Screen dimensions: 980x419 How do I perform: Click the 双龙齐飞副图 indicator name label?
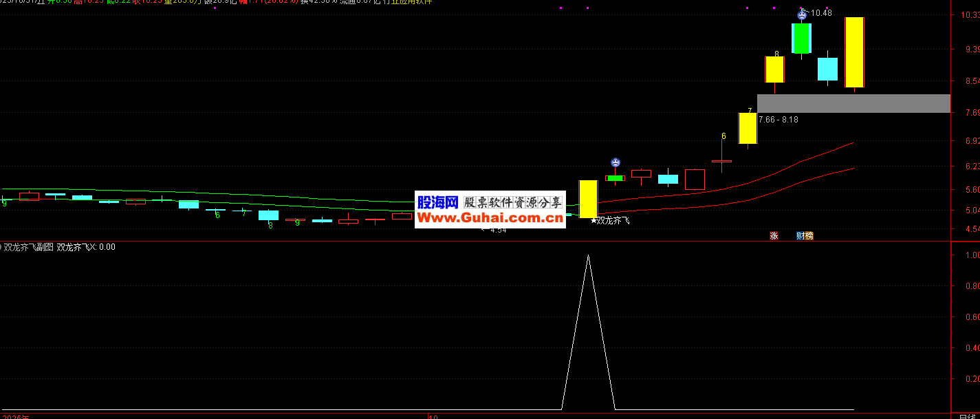pyautogui.click(x=28, y=247)
